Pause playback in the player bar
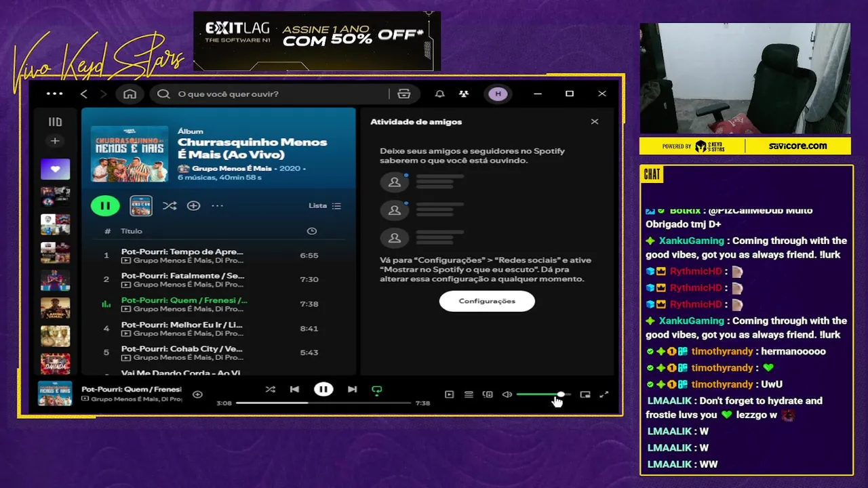Screen dimensions: 868x488 [323, 389]
